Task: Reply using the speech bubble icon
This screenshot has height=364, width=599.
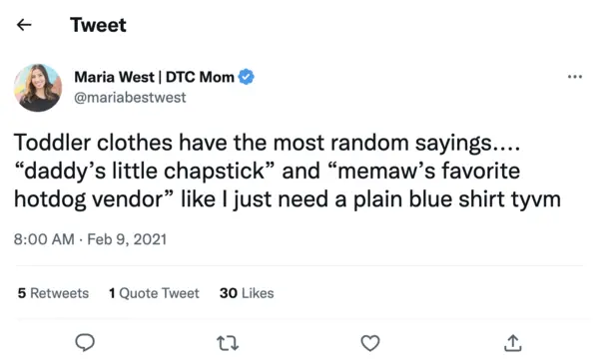Action: click(85, 342)
